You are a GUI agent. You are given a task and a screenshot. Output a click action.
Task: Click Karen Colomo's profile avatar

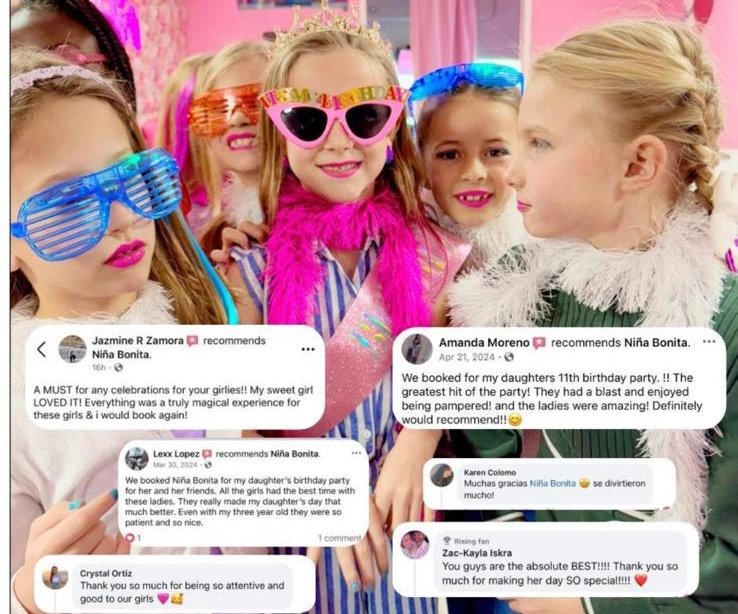pyautogui.click(x=442, y=475)
